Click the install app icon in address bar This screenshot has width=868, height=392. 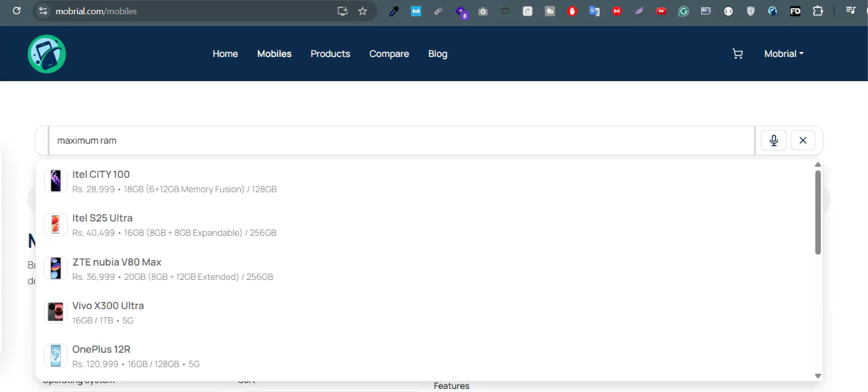tap(343, 11)
